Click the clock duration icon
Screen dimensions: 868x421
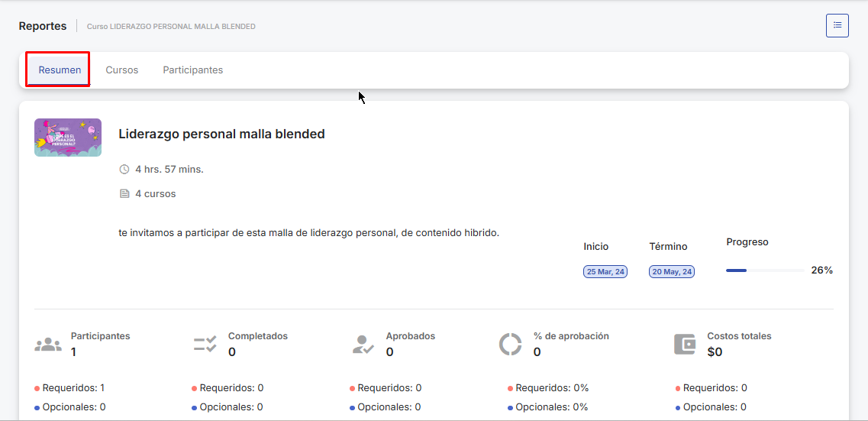[x=124, y=170]
